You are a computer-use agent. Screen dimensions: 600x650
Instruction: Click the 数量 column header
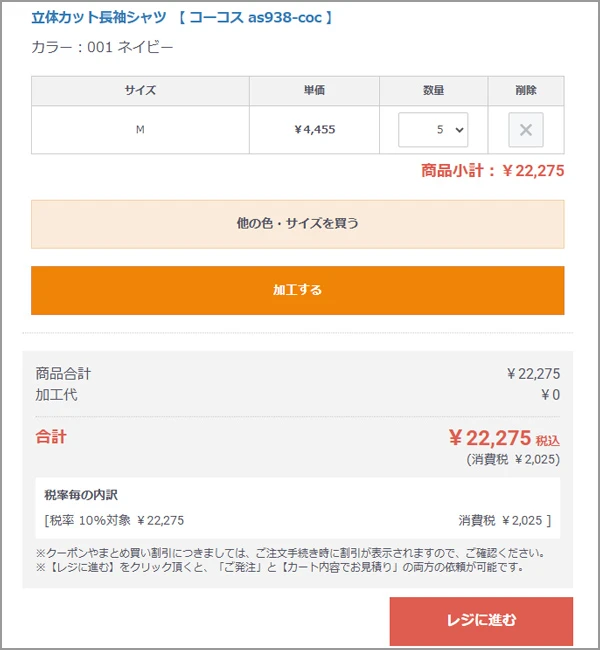click(433, 90)
